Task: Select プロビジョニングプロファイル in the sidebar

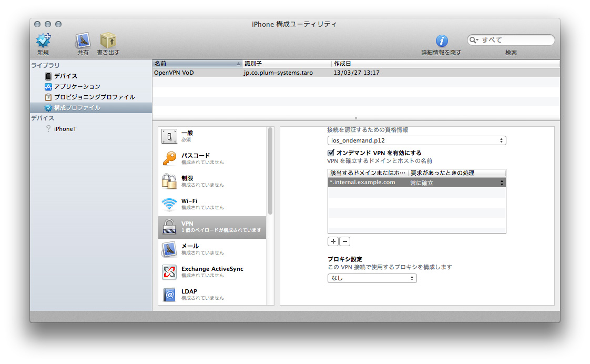Action: click(95, 97)
